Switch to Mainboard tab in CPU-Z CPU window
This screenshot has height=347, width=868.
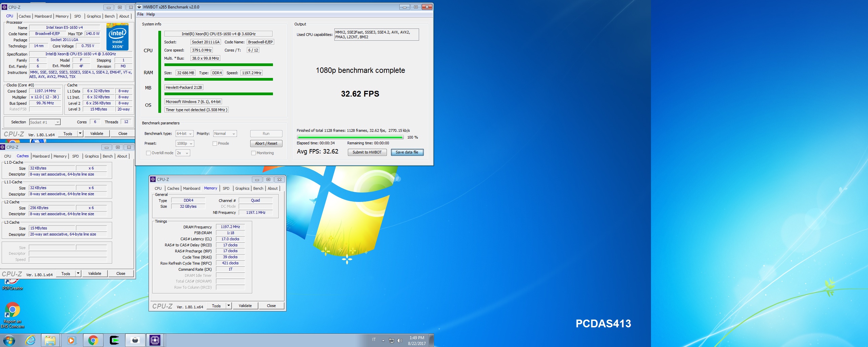pos(43,16)
